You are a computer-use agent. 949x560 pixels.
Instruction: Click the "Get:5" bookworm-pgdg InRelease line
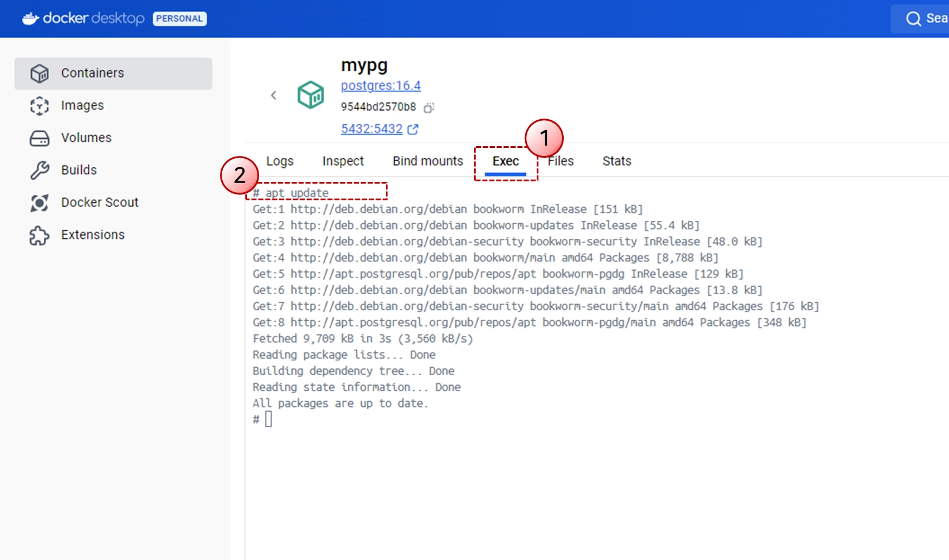pos(498,273)
